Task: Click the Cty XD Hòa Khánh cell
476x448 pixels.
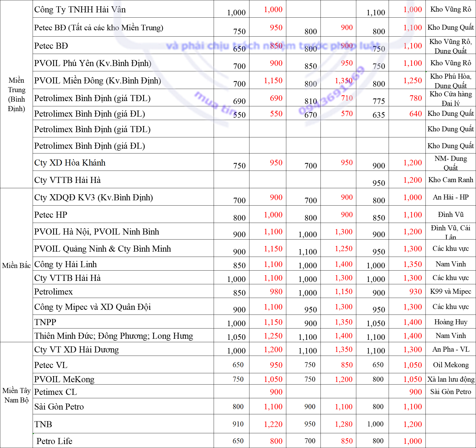Action: coord(123,162)
